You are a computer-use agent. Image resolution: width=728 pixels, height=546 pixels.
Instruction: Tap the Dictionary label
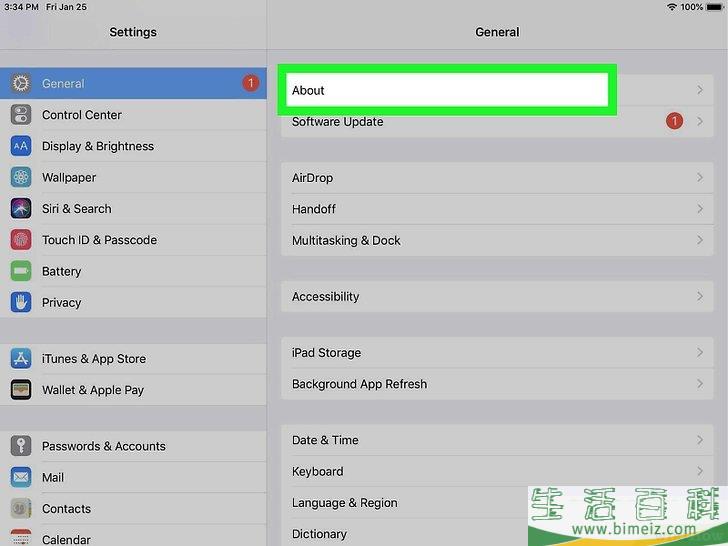(x=319, y=534)
